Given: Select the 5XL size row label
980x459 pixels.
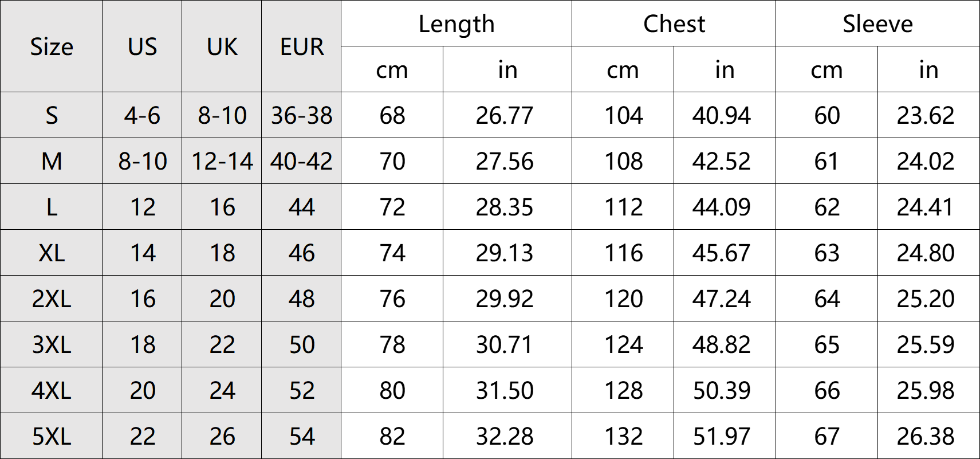Looking at the screenshot, I should click(52, 437).
